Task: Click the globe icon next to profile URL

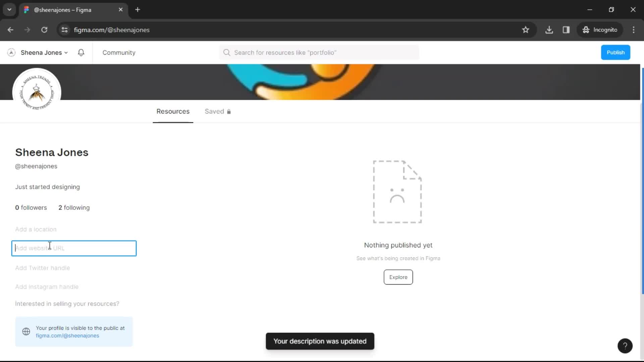Action: (26, 331)
